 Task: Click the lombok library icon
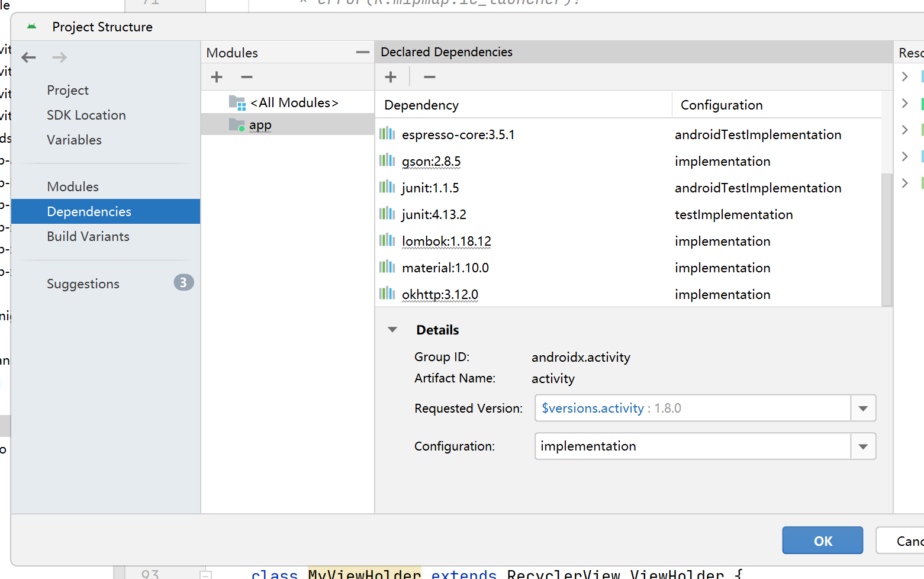[387, 240]
